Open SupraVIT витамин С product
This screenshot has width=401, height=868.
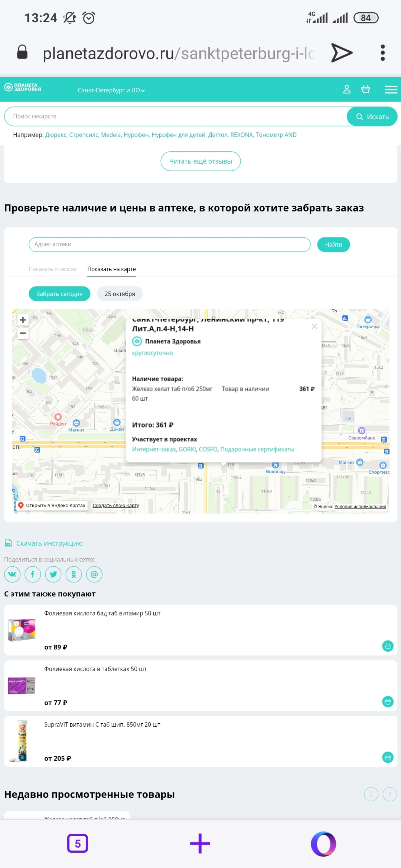click(102, 724)
